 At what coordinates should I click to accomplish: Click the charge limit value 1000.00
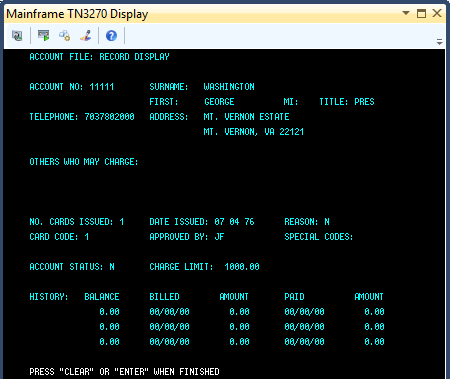click(x=242, y=267)
